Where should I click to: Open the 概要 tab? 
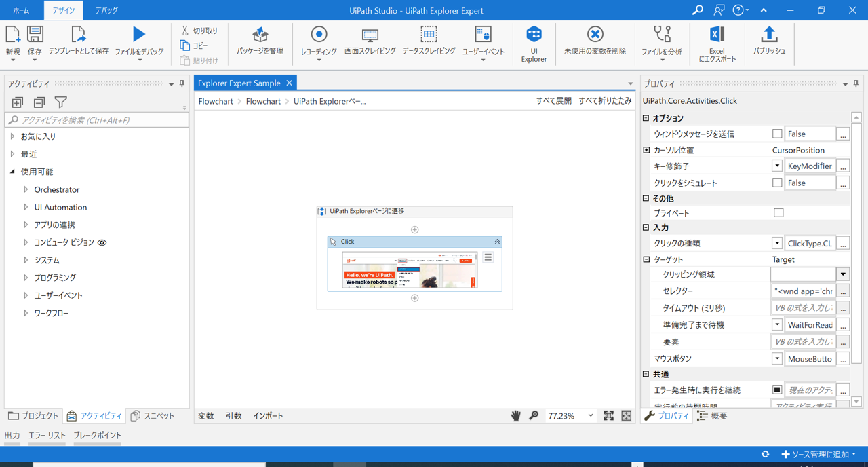click(x=713, y=415)
